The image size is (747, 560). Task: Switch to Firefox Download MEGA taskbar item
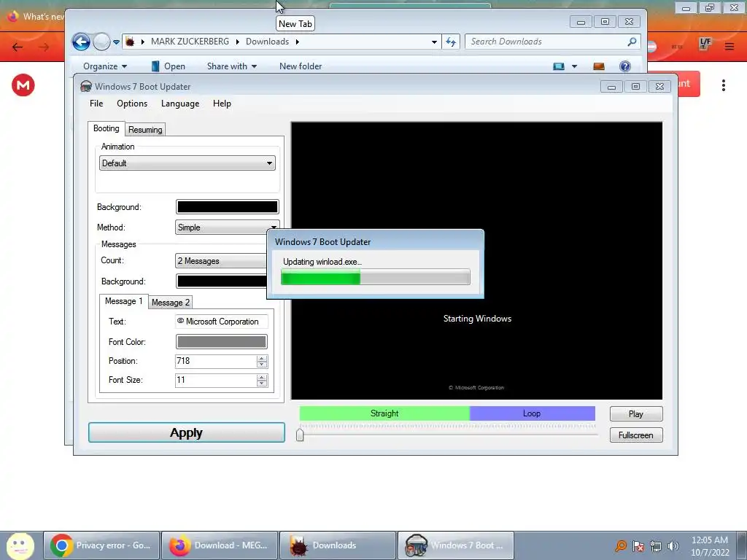click(x=220, y=545)
